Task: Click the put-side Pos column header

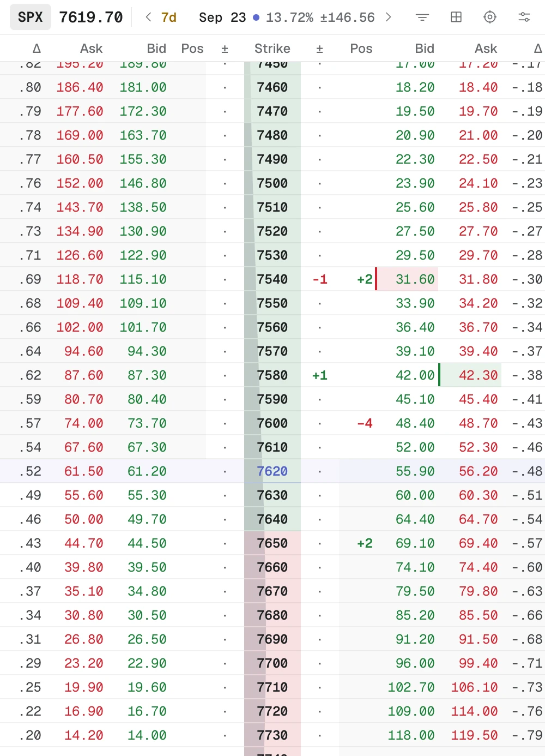Action: click(x=361, y=49)
